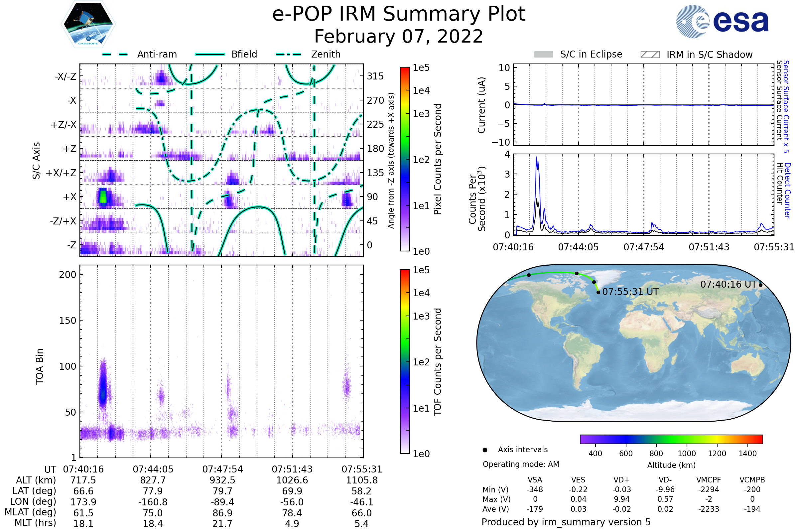Click the Pixel Counts per Second colorbar
The image size is (798, 532).
click(x=405, y=159)
